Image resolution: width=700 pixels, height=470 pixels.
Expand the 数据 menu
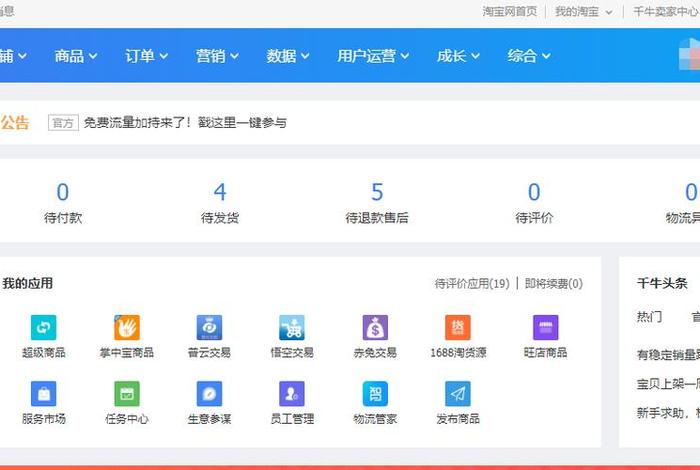tap(288, 56)
